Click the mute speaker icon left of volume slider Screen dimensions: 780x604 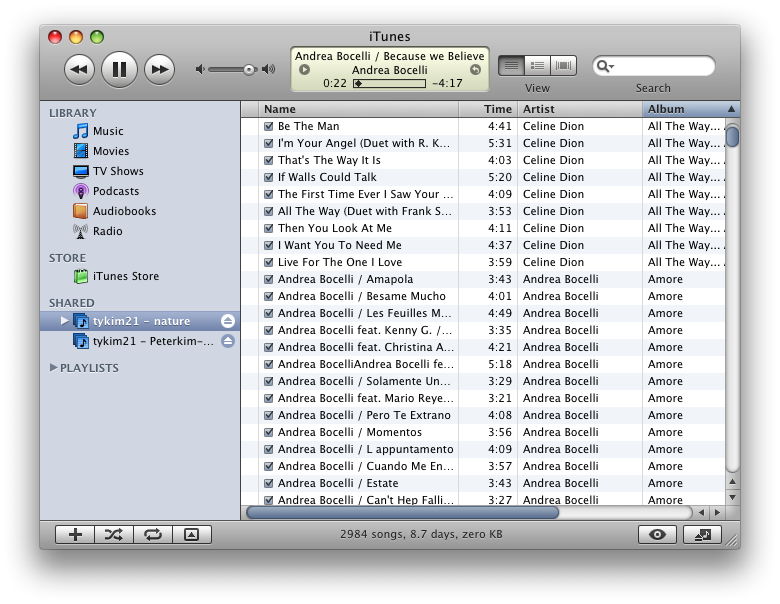click(x=200, y=69)
